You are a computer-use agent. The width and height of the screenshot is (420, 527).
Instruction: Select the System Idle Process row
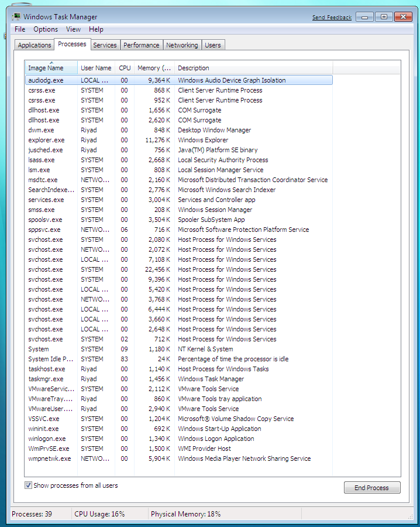[x=51, y=359]
